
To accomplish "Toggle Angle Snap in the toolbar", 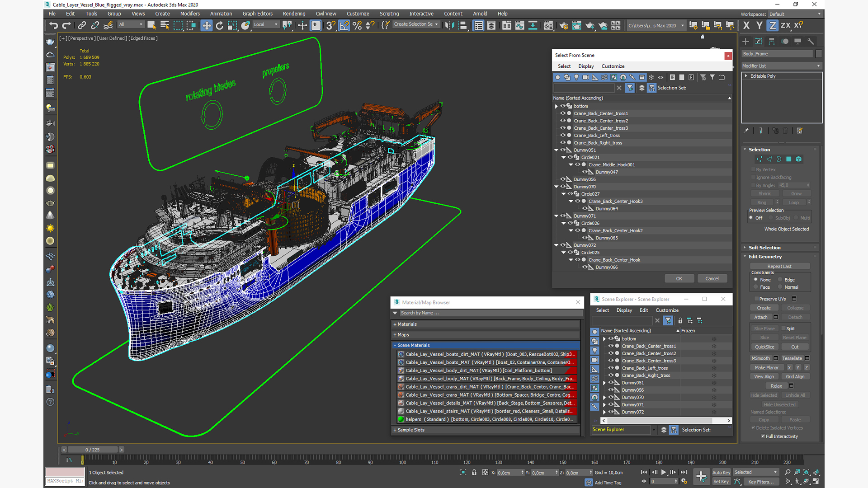I will [344, 25].
